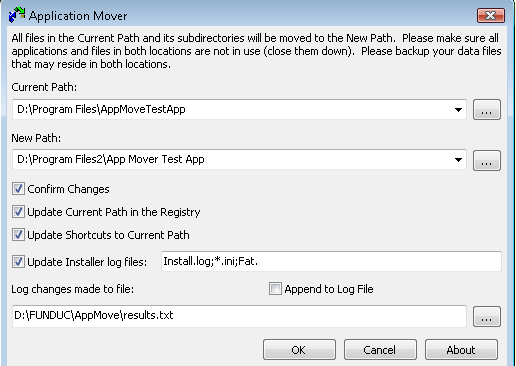Browse for the Current Path folder
The height and width of the screenshot is (366, 516).
[x=487, y=109]
